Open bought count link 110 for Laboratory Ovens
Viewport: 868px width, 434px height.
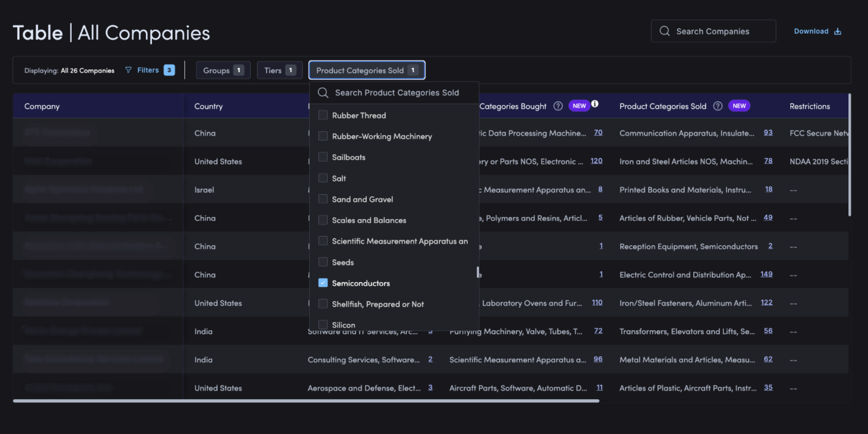click(597, 302)
